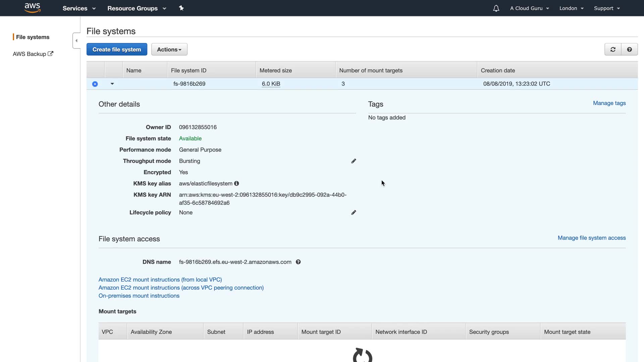Open the notifications bell icon
This screenshot has height=362, width=644.
pyautogui.click(x=496, y=8)
